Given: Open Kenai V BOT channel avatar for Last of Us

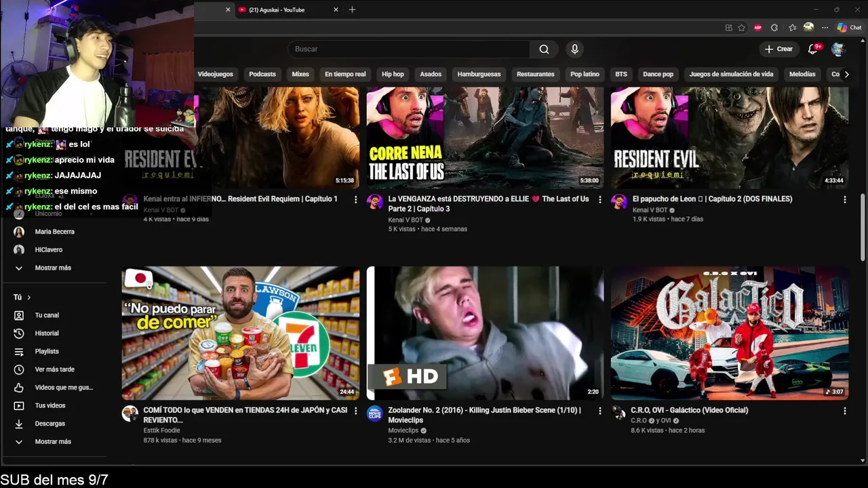Looking at the screenshot, I should 374,202.
